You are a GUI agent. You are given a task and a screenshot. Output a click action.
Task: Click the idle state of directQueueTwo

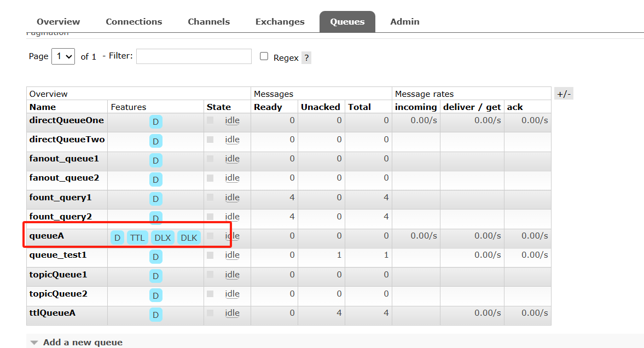click(x=232, y=140)
